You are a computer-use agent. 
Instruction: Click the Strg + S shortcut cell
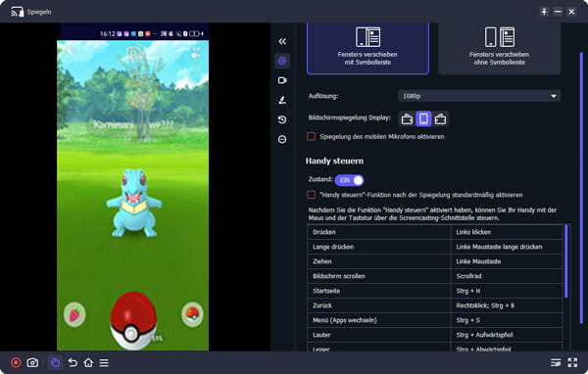tap(507, 320)
